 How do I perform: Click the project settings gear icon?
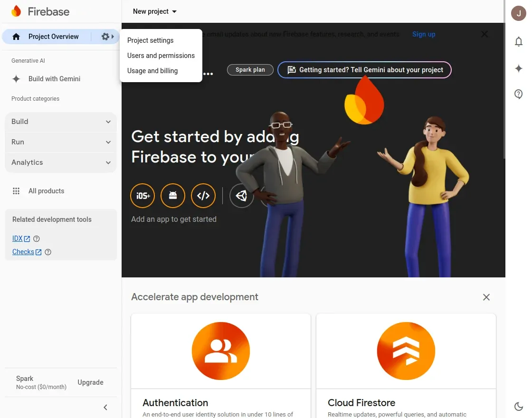click(105, 36)
